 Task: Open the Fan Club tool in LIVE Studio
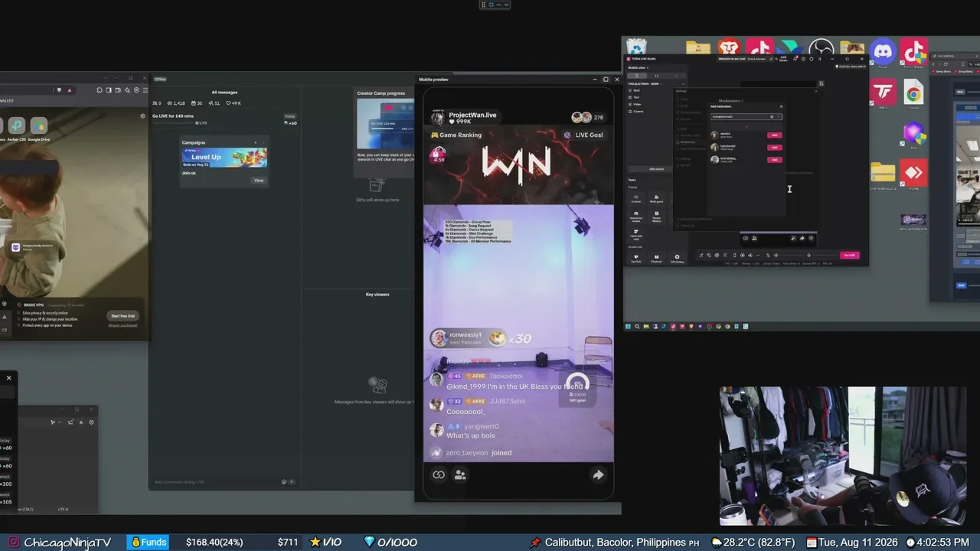(636, 259)
